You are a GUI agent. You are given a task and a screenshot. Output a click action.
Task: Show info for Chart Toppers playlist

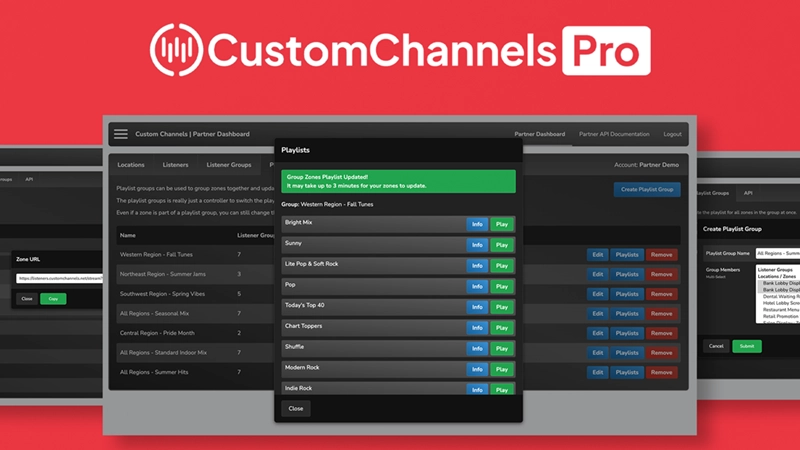click(x=477, y=328)
